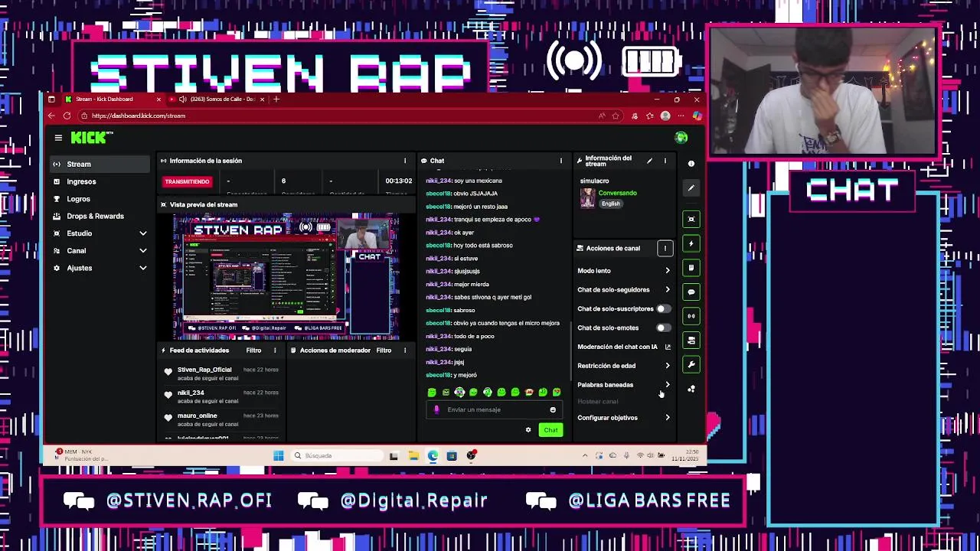Click the browser refresh button
980x551 pixels.
click(67, 116)
